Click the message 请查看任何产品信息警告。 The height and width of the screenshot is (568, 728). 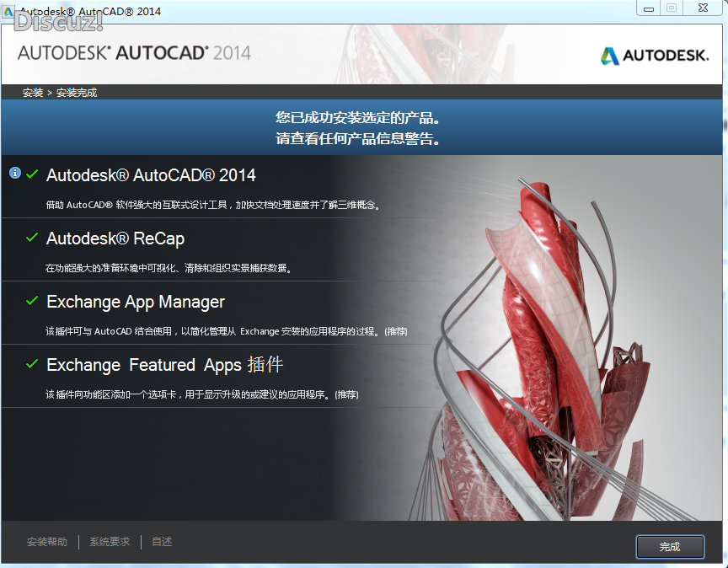pos(357,138)
